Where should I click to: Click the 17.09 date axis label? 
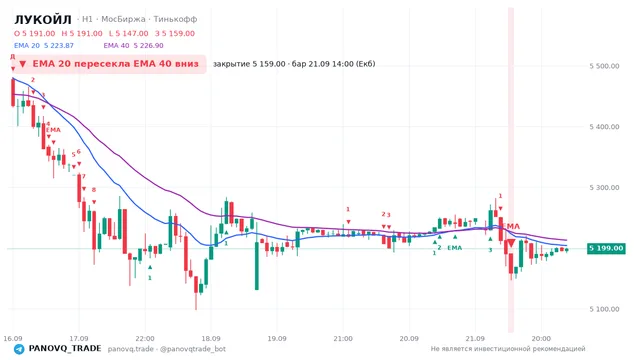(x=79, y=338)
